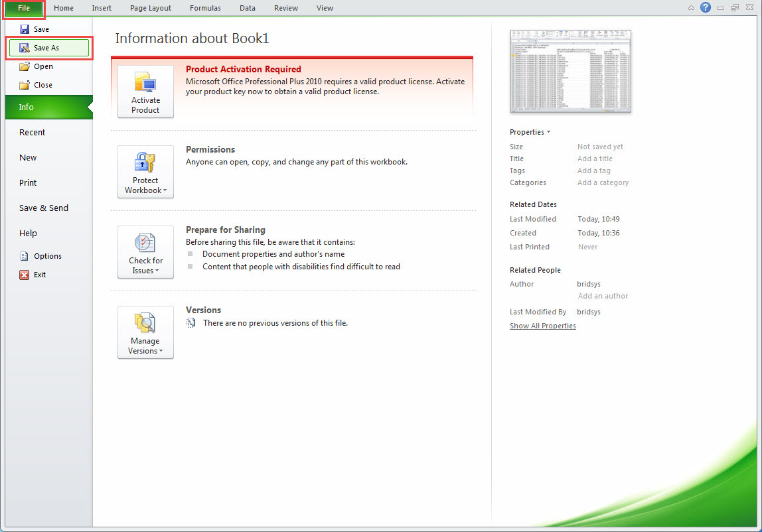The image size is (762, 532).
Task: Click the Activate Product icon button
Action: (145, 92)
